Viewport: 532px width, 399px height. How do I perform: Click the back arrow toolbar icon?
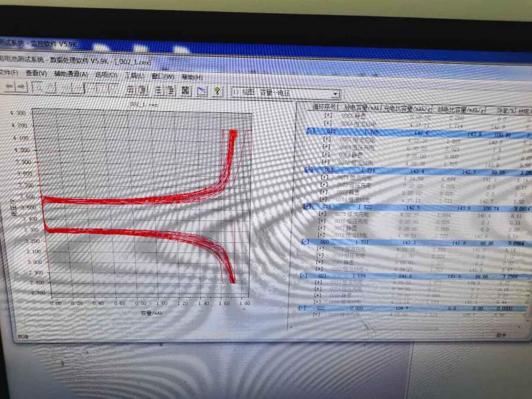pos(10,87)
